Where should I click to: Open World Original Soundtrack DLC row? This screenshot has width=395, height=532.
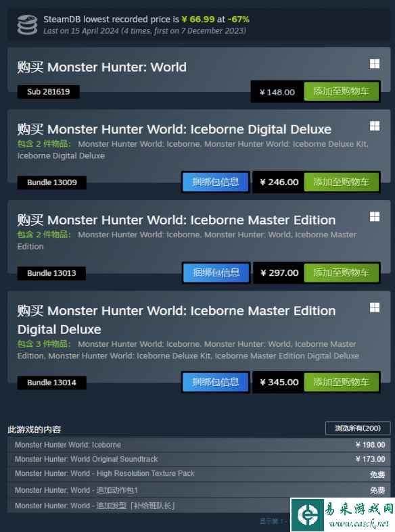(200, 459)
